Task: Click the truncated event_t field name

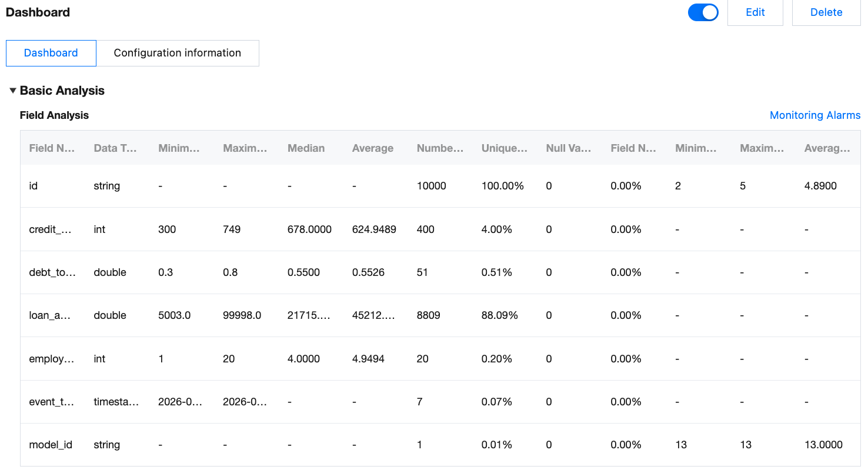Action: click(x=52, y=402)
